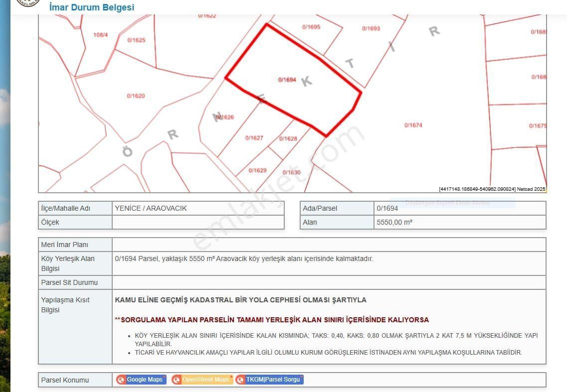
Task: Click the empty Ölçek value field
Action: point(198,222)
